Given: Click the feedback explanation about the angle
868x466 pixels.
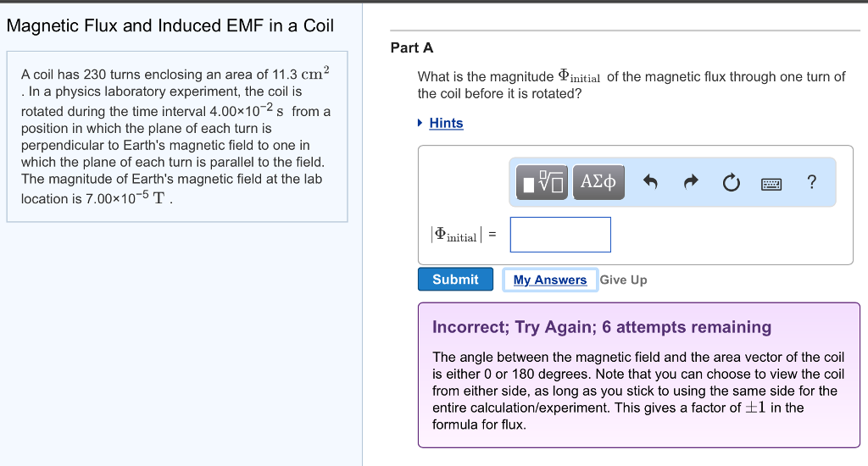Looking at the screenshot, I should 637,391.
